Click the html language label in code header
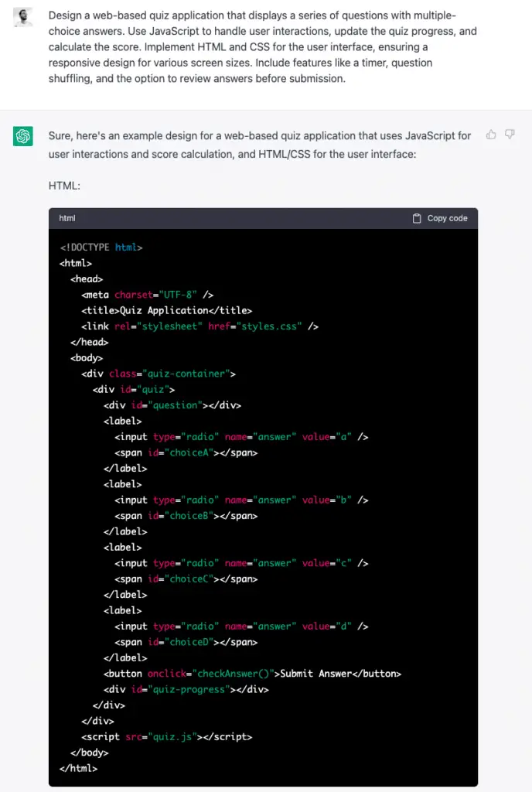This screenshot has width=532, height=792. tap(67, 218)
